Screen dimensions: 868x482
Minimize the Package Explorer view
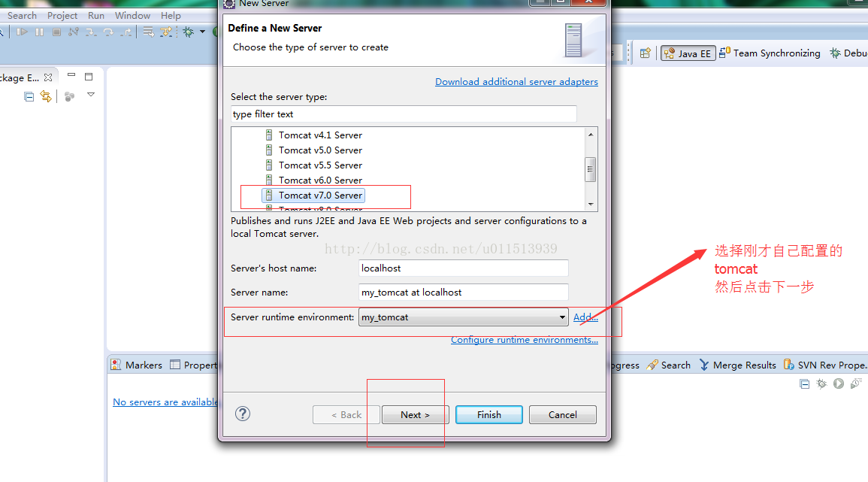[71, 74]
